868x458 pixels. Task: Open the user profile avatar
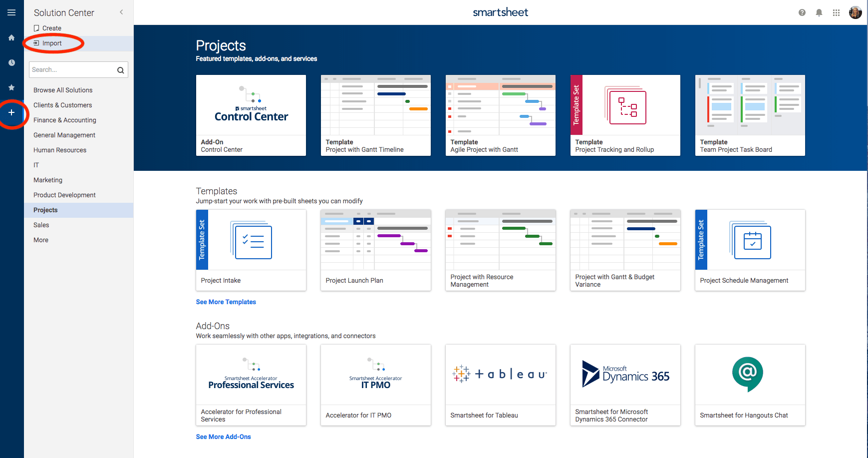[x=855, y=13]
